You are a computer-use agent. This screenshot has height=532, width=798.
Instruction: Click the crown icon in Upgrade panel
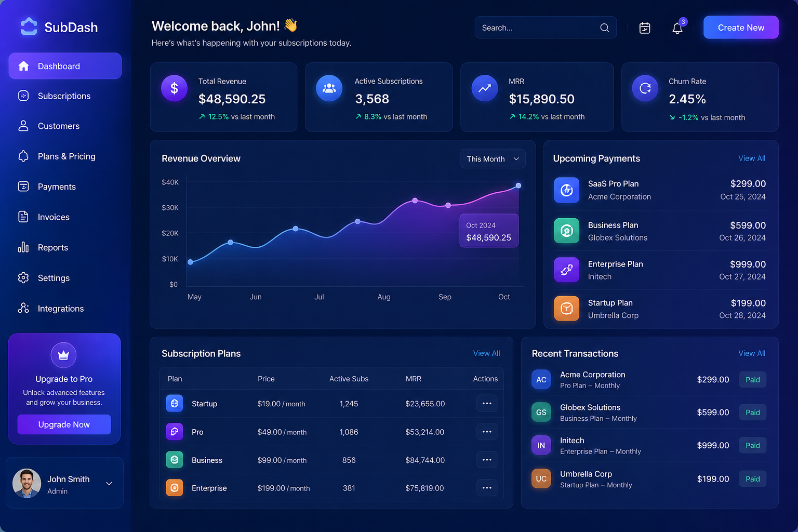pyautogui.click(x=63, y=355)
